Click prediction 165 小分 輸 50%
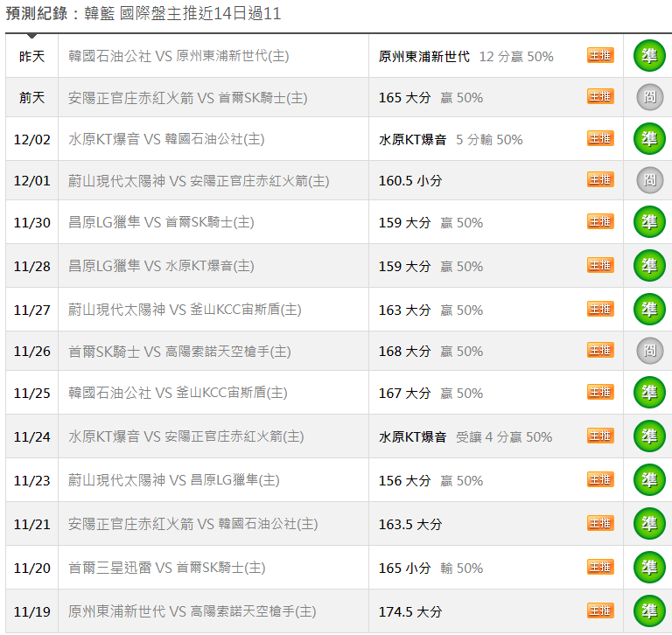 (x=430, y=568)
